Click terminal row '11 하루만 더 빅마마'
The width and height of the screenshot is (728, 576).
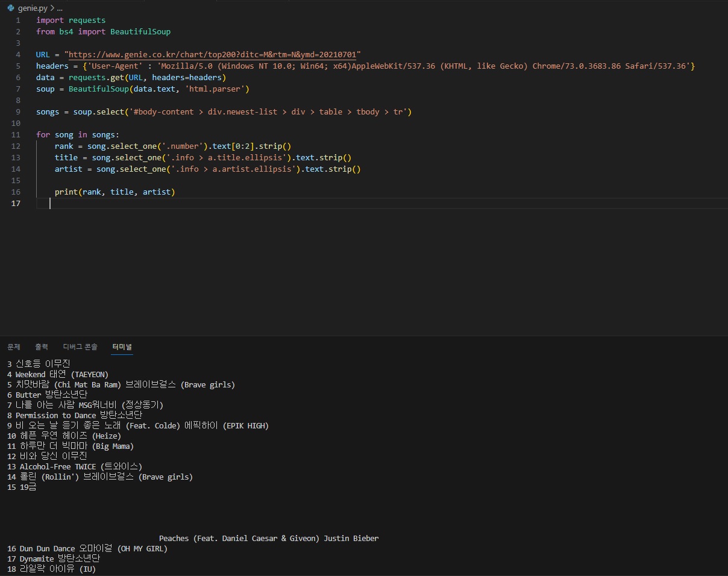click(x=71, y=446)
